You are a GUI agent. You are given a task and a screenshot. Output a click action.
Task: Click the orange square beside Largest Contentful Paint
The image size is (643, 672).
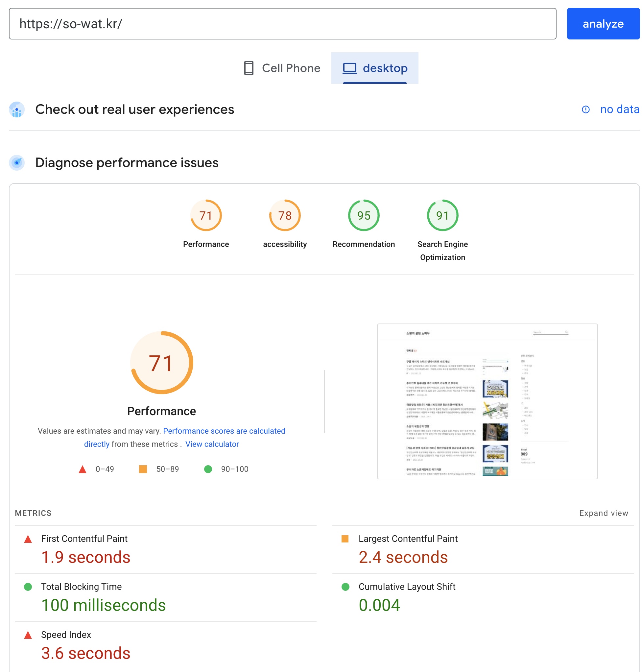(x=345, y=539)
